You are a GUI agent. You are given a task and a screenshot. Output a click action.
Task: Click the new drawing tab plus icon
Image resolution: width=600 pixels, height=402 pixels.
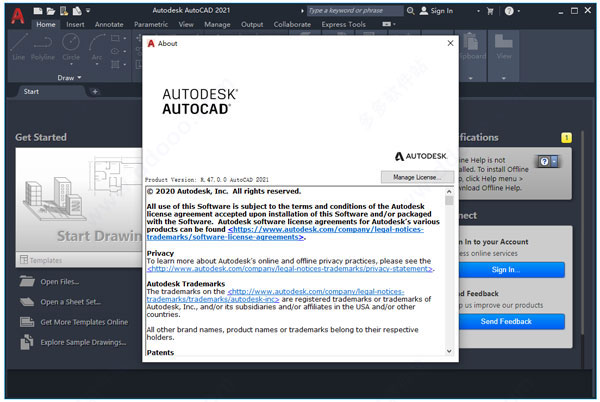95,91
